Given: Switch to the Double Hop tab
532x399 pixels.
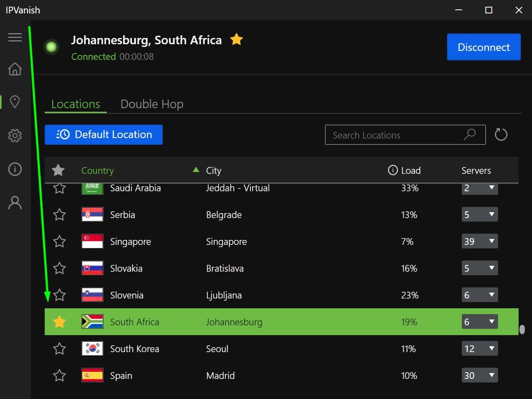Looking at the screenshot, I should click(x=152, y=104).
